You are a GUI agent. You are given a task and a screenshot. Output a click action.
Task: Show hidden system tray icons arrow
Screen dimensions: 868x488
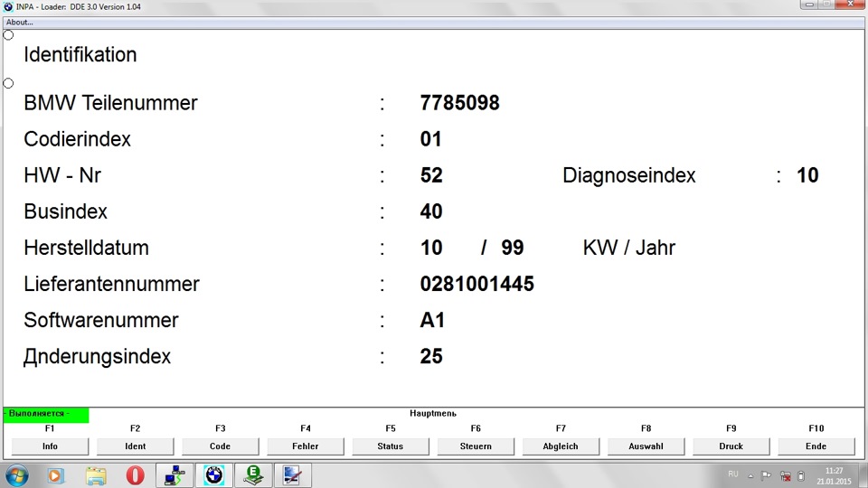(x=750, y=475)
